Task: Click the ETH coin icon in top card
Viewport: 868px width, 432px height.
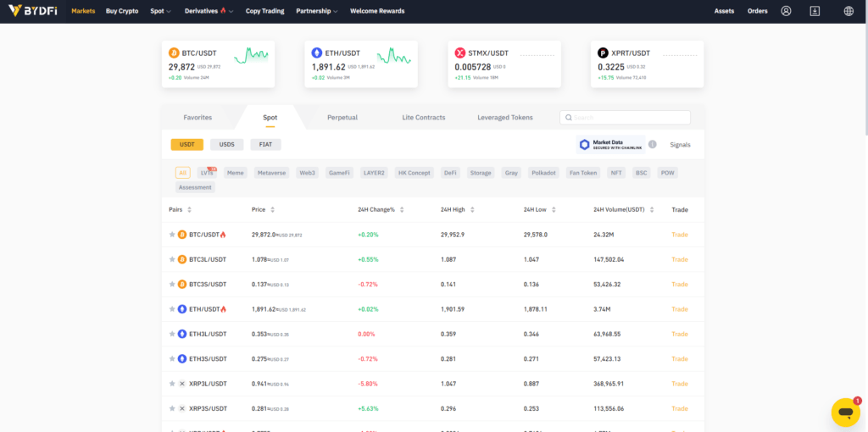Action: pyautogui.click(x=317, y=53)
